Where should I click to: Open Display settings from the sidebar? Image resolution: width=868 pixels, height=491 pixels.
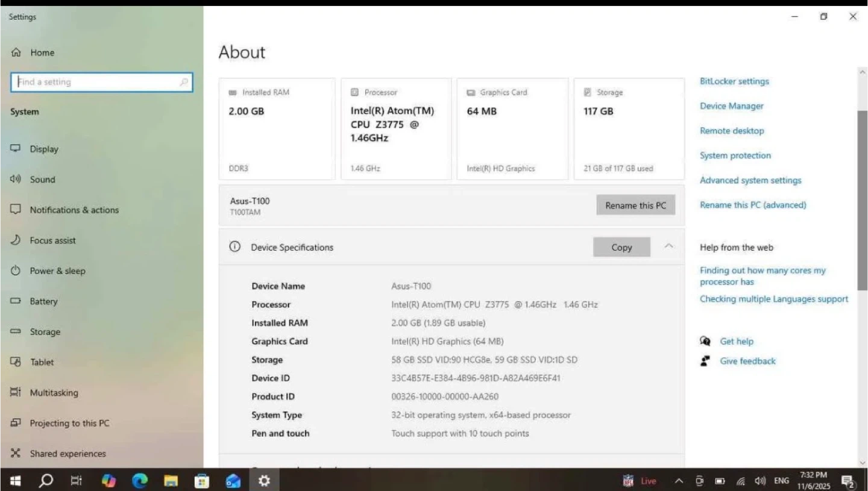click(44, 149)
